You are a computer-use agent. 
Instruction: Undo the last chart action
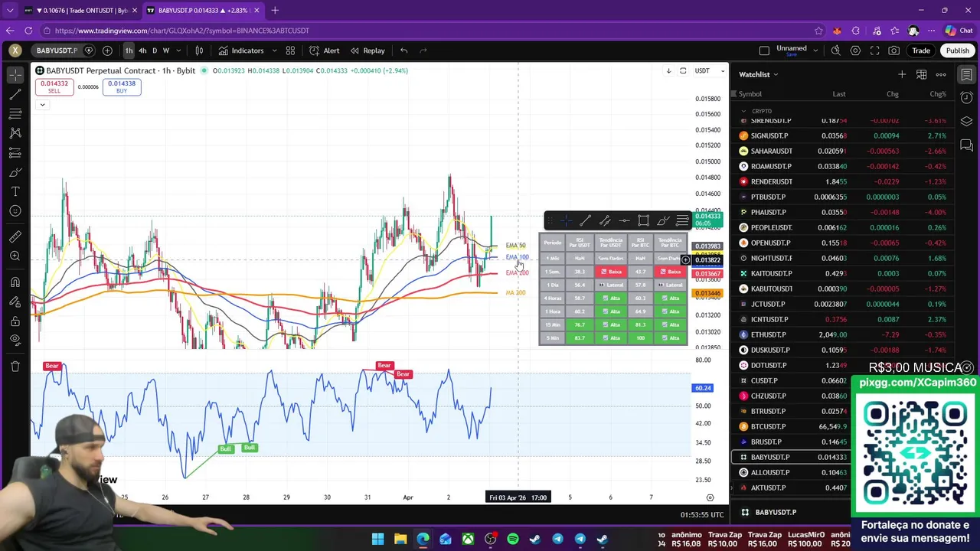(x=403, y=51)
